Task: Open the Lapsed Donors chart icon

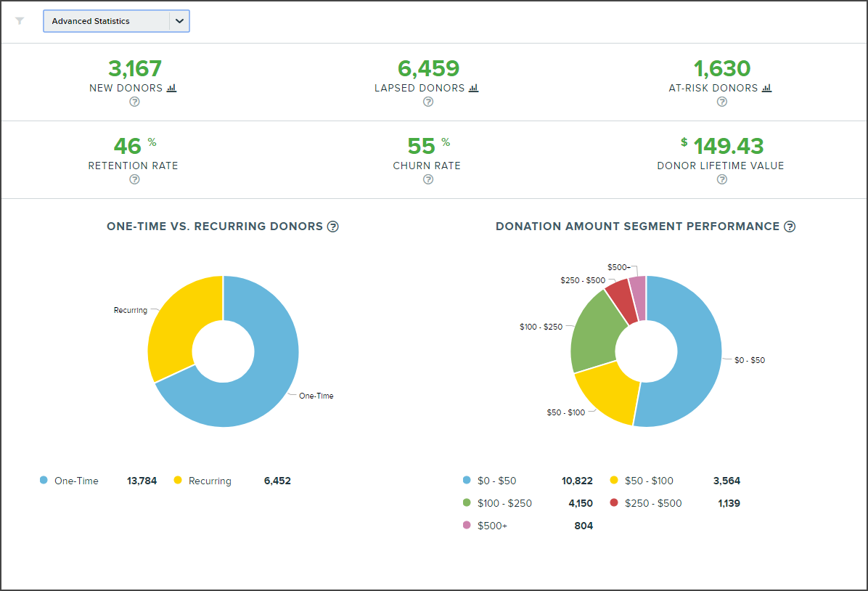Action: pos(473,88)
